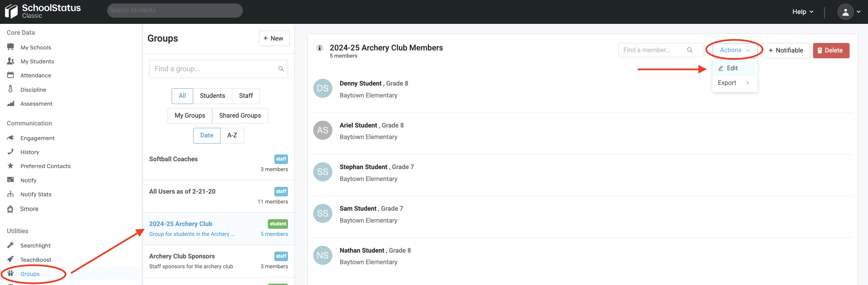The image size is (868, 285).
Task: Expand the Help dropdown
Action: click(802, 12)
